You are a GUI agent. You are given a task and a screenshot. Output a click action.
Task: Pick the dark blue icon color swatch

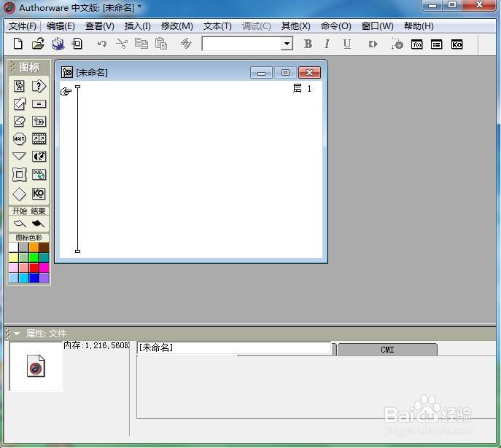34,278
